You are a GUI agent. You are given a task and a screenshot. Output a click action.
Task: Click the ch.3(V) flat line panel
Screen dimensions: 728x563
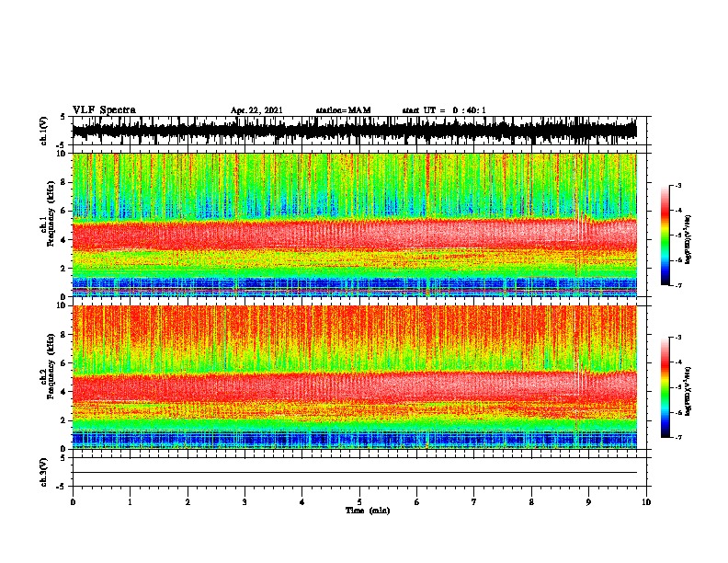coord(359,472)
